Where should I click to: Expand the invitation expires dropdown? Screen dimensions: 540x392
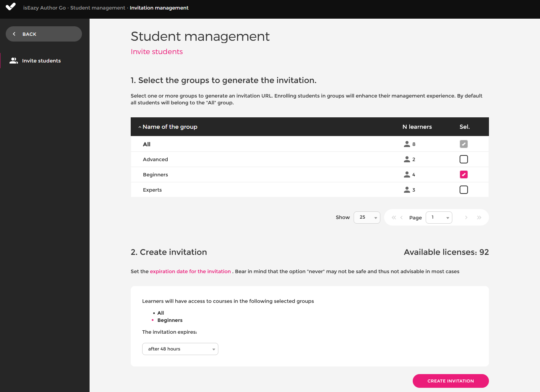pos(180,349)
